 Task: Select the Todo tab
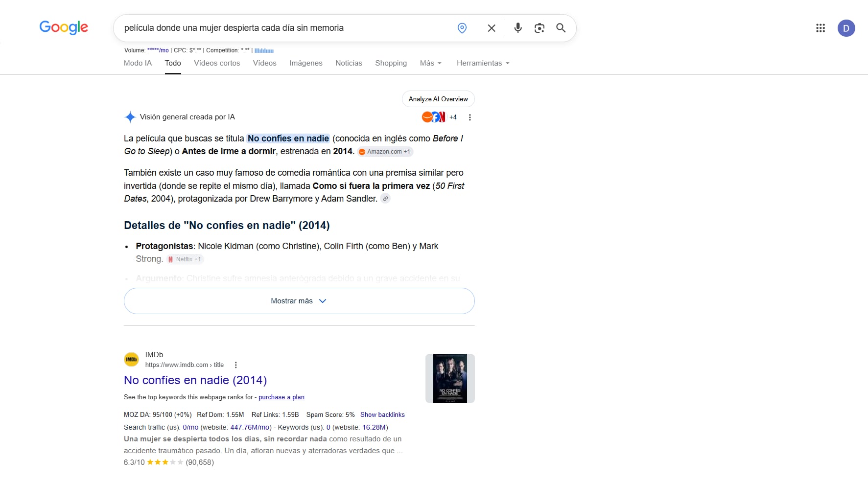[173, 63]
